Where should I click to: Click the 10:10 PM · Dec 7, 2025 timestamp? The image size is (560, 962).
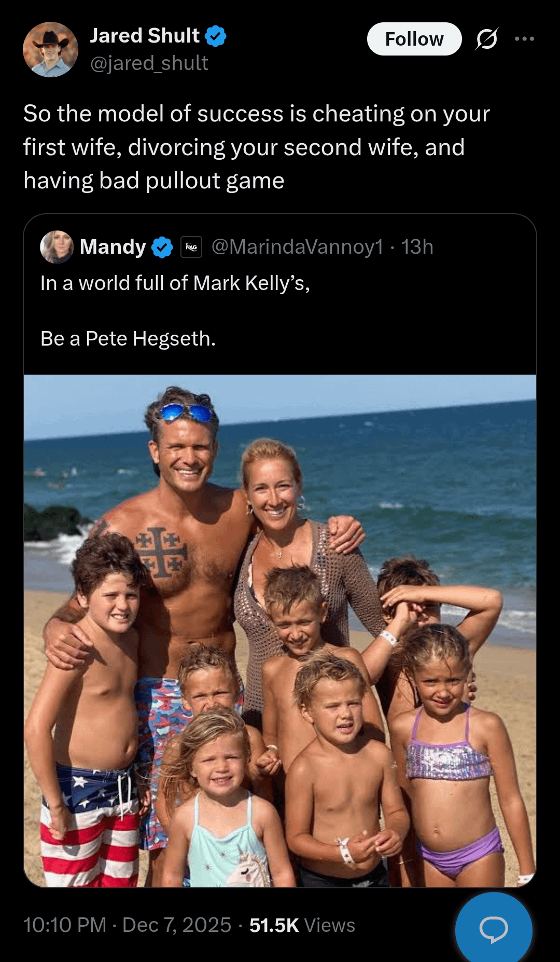(127, 925)
